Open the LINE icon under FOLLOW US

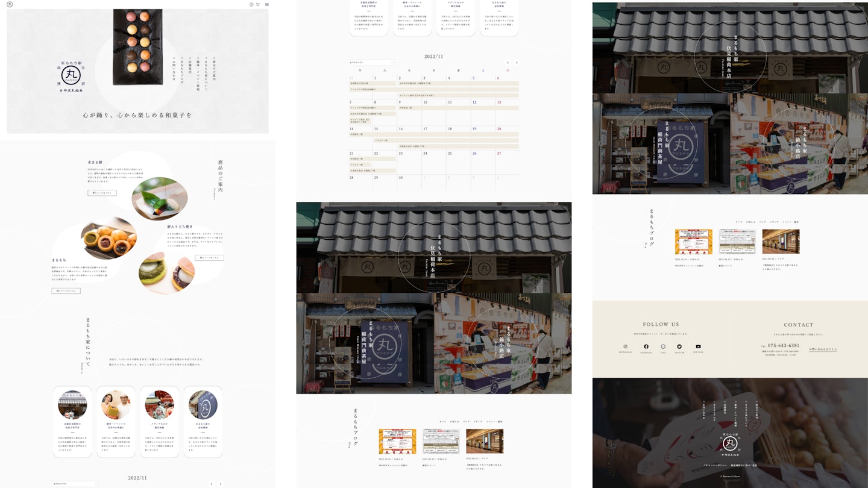coord(663,346)
